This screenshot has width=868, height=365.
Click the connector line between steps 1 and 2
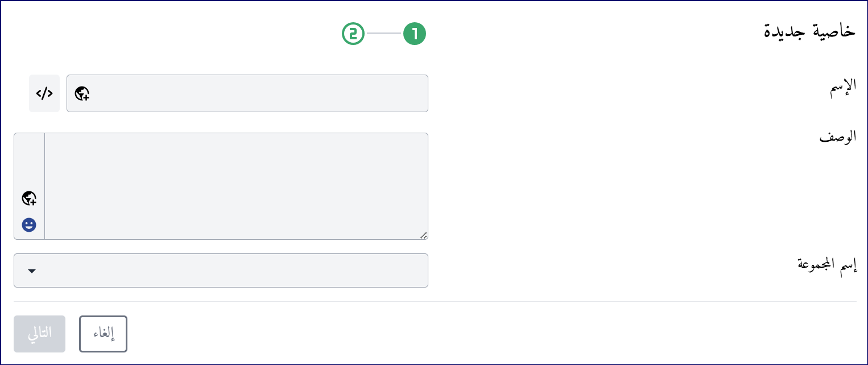tap(384, 34)
